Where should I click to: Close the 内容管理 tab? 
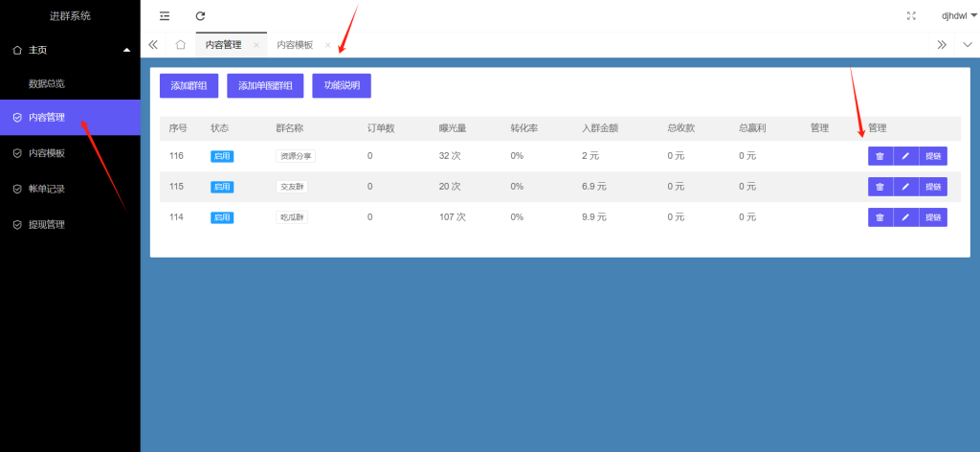point(256,45)
